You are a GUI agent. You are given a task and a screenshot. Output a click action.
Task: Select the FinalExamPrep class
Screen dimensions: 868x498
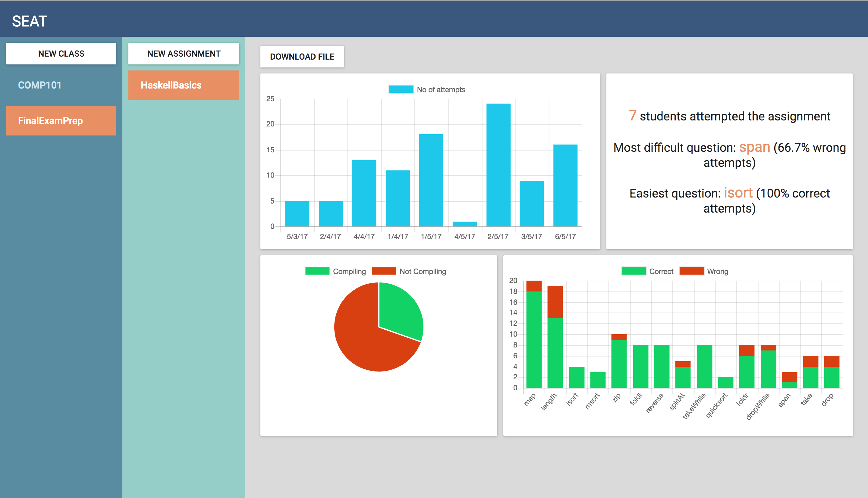pyautogui.click(x=61, y=121)
